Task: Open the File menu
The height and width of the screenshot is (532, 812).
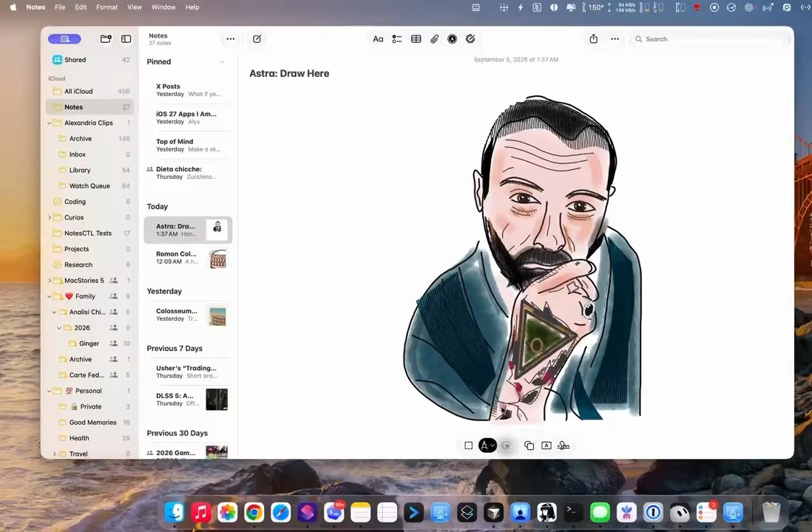Action: pos(60,7)
